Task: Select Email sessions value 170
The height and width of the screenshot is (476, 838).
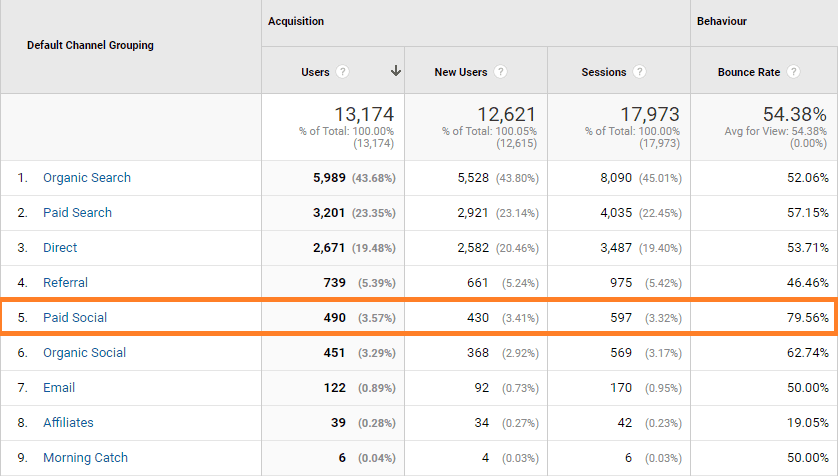Action: tap(621, 388)
